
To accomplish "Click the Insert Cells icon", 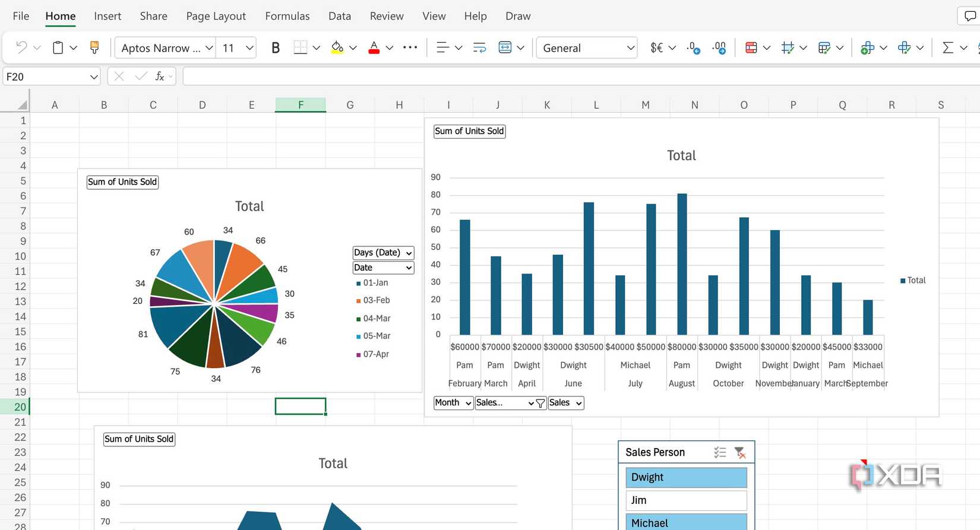I will click(867, 47).
